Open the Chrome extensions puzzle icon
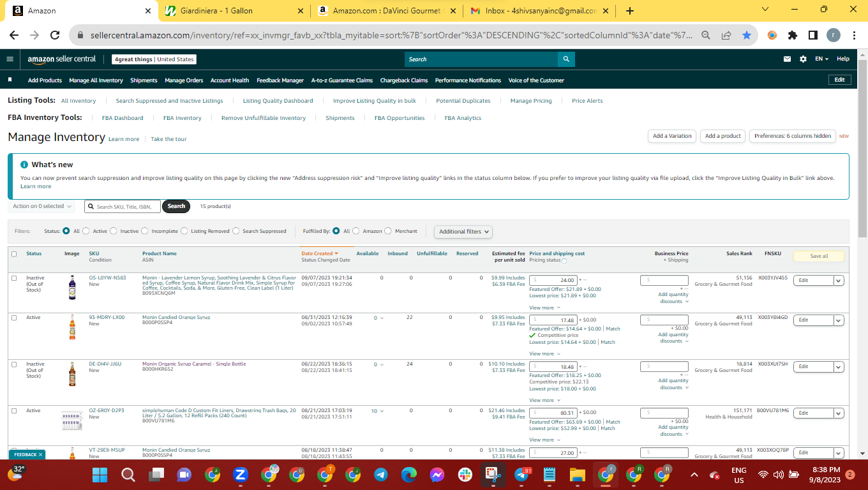Image resolution: width=868 pixels, height=490 pixels. click(x=793, y=36)
